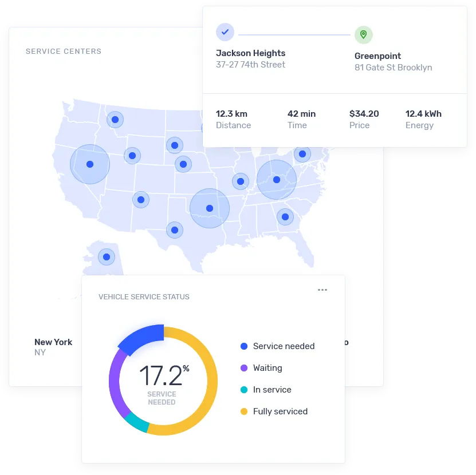The height and width of the screenshot is (475, 476).
Task: Toggle the Service needed legend item
Action: (277, 346)
